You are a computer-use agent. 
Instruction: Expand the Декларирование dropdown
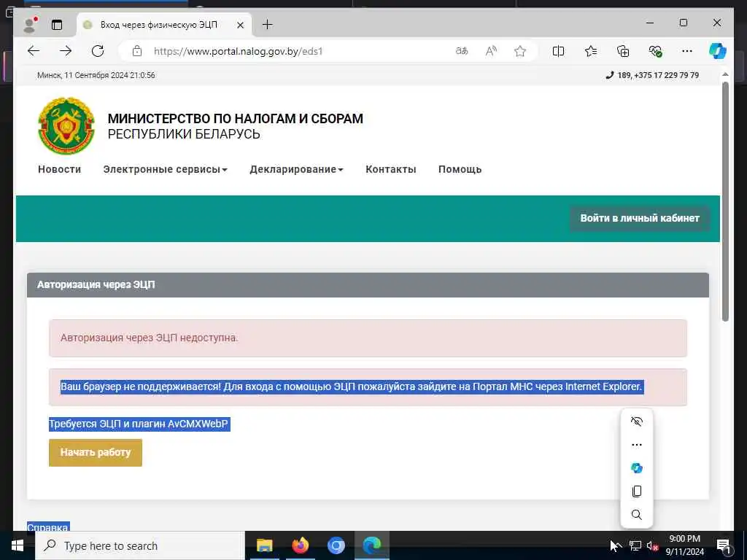[296, 169]
